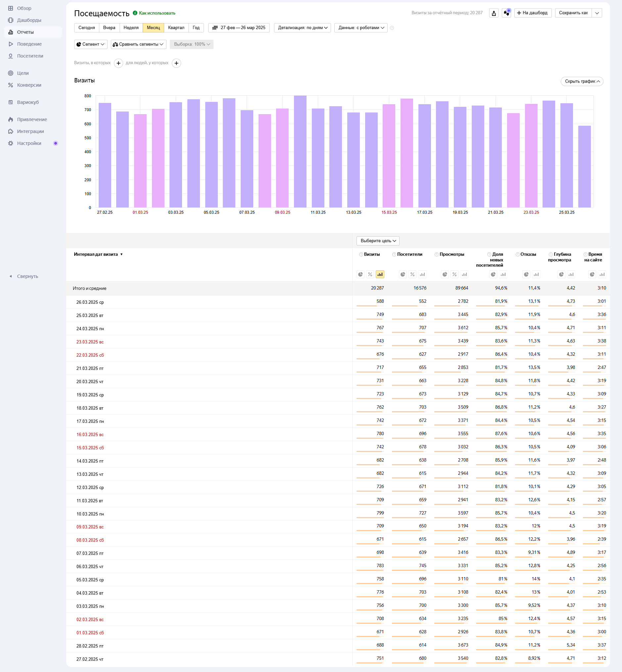Open Вебвизор... Вариокуб section in sidebar

tap(28, 102)
